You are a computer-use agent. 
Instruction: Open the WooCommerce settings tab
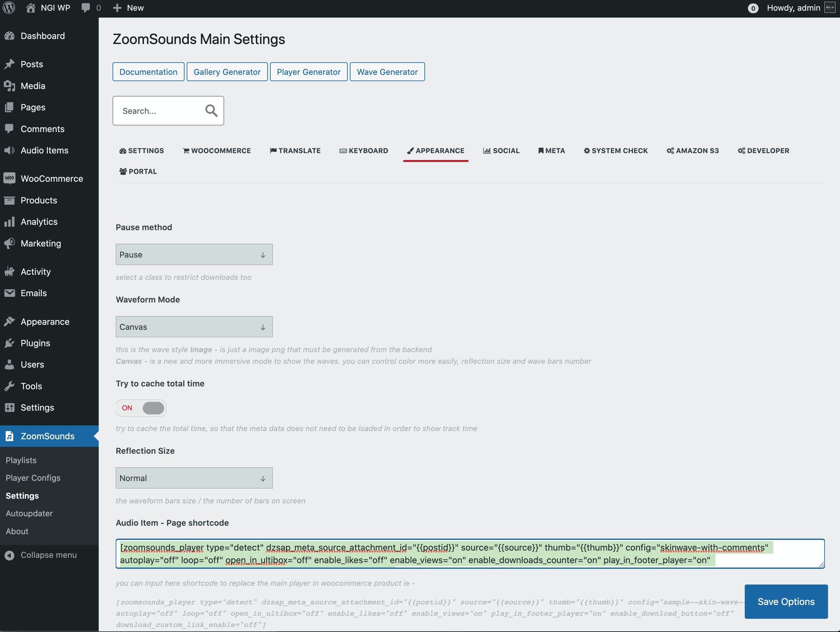click(x=217, y=151)
